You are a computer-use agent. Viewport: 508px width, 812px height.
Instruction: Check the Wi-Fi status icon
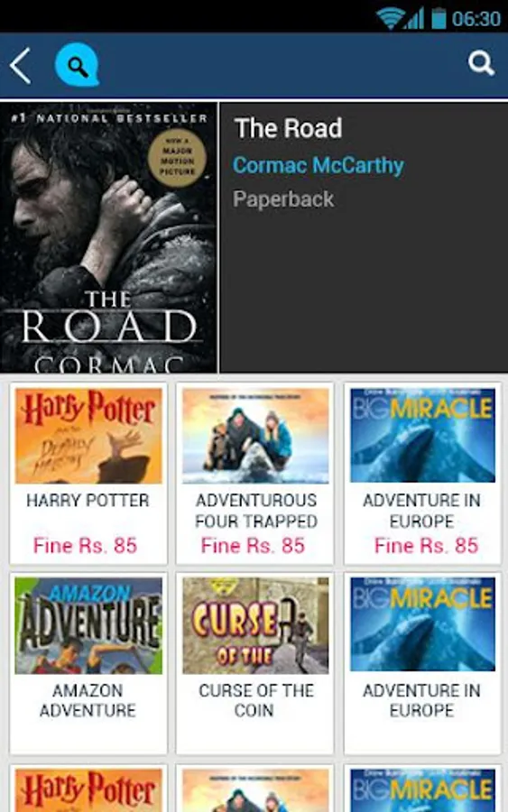[x=391, y=19]
